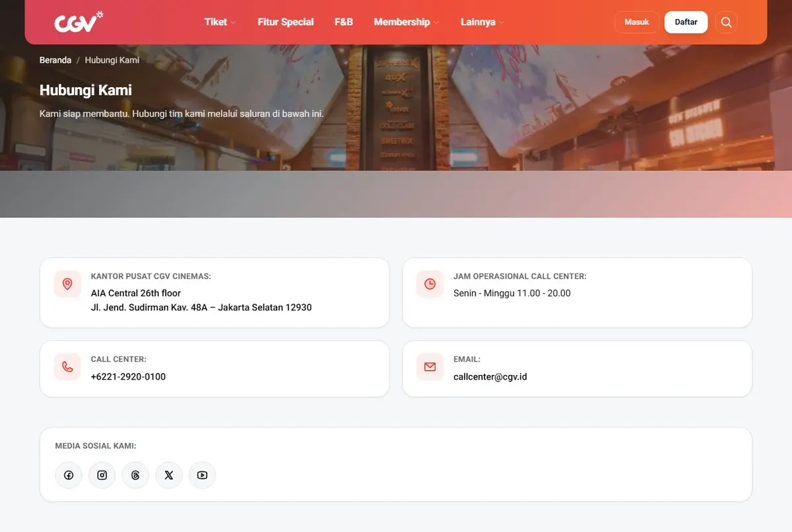Click the phone icon beside Call Center
792x532 pixels.
[67, 367]
